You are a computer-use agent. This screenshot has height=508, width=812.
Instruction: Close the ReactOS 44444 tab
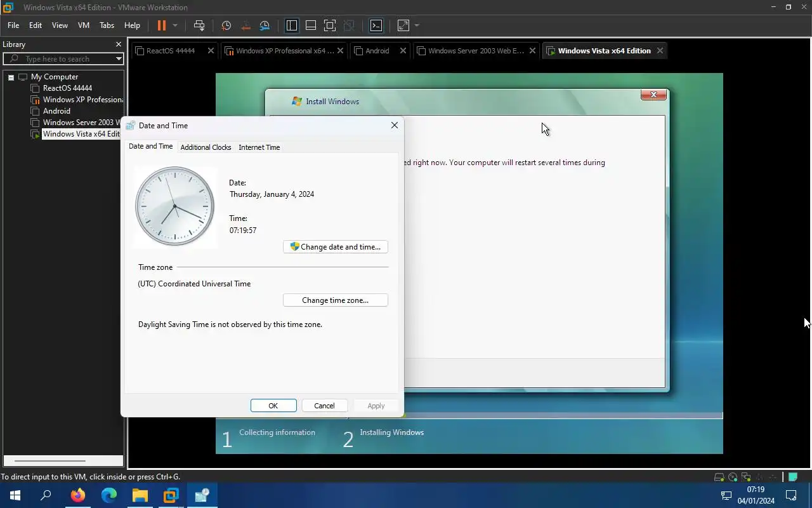click(x=211, y=51)
